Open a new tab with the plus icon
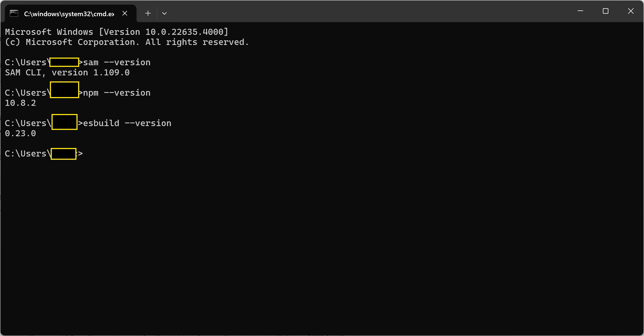Image resolution: width=644 pixels, height=336 pixels. [x=148, y=13]
